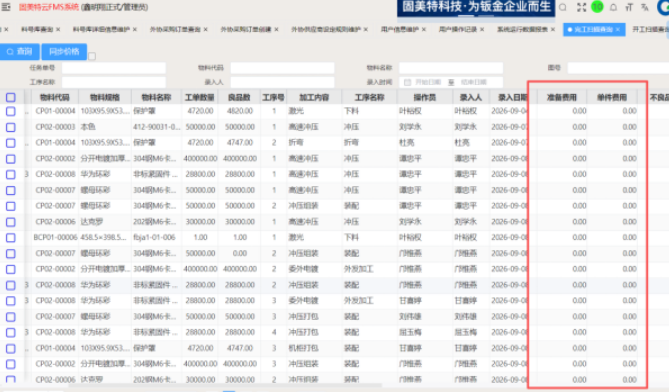The width and height of the screenshot is (669, 392).
Task: Click the 458.5×398.5... specification cell
Action: [x=103, y=237]
